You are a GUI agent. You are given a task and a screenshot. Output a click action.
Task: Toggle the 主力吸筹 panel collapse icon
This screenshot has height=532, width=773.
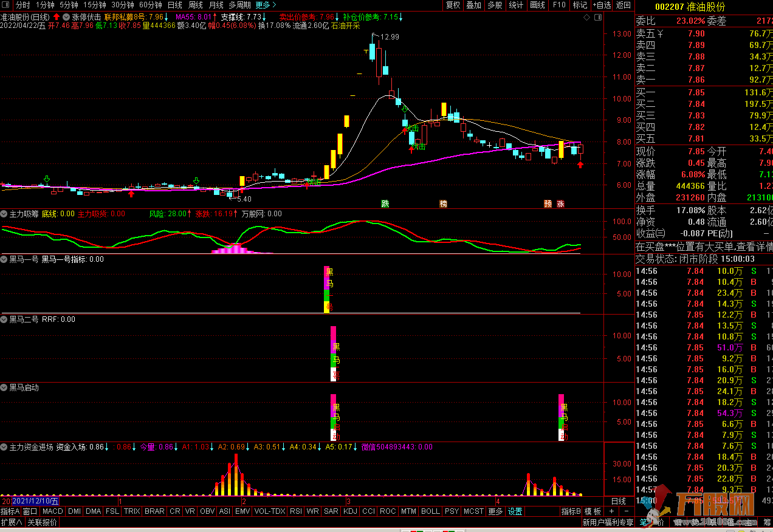4,214
